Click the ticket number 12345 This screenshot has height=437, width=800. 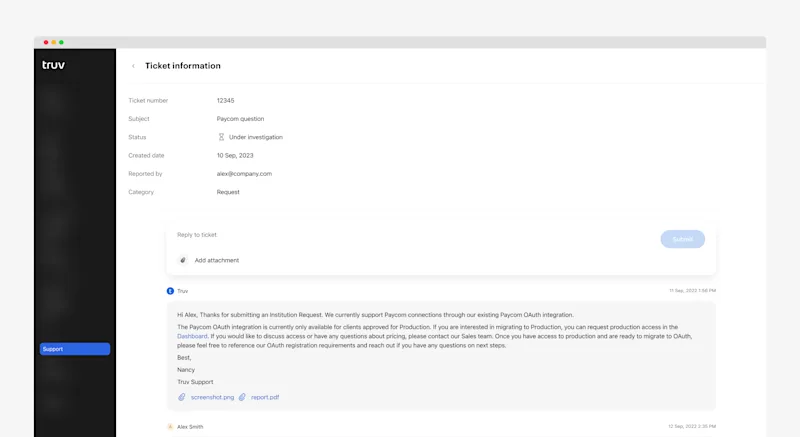225,101
